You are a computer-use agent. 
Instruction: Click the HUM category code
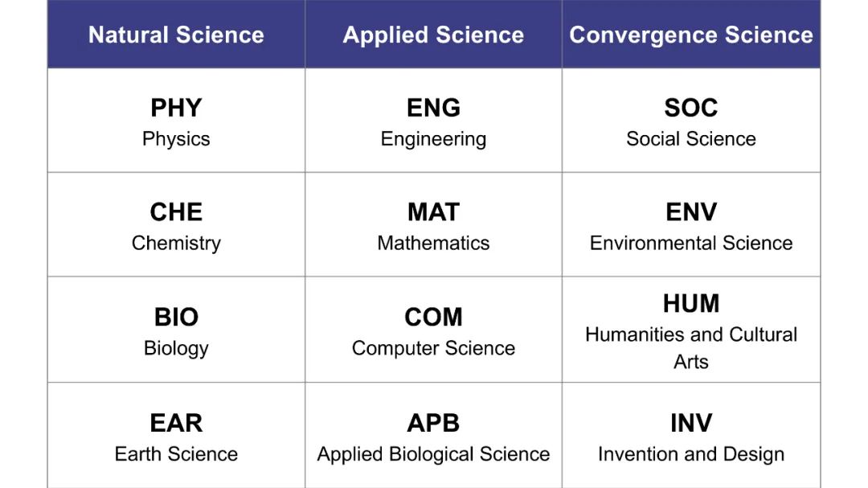coord(691,304)
